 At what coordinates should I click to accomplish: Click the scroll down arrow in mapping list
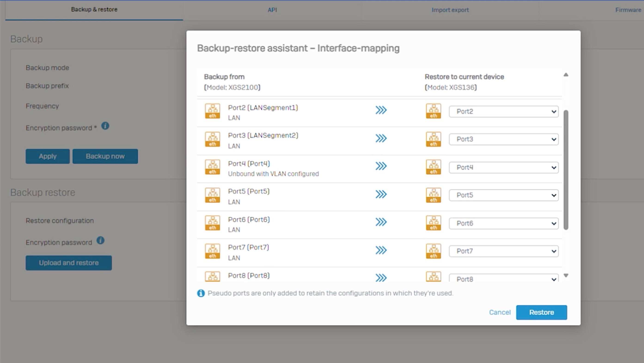566,275
